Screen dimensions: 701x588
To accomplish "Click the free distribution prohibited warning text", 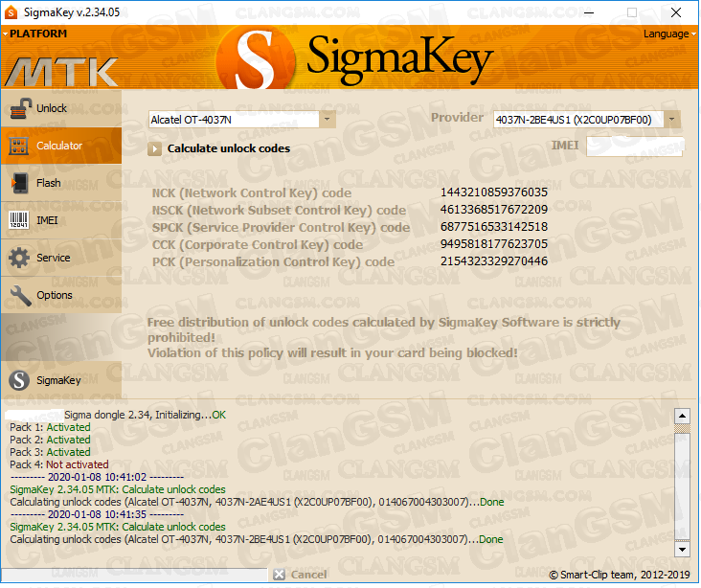I will tap(384, 338).
